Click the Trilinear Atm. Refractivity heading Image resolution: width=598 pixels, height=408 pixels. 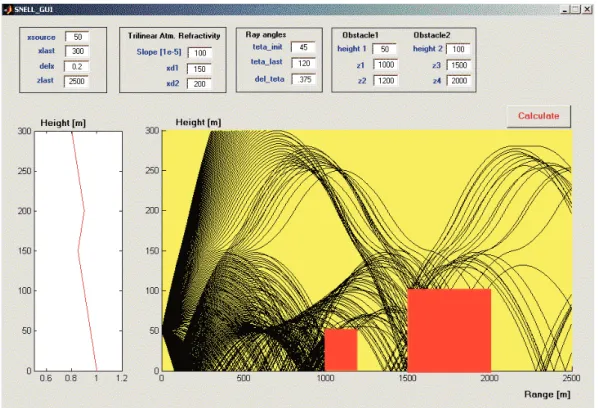pos(174,36)
